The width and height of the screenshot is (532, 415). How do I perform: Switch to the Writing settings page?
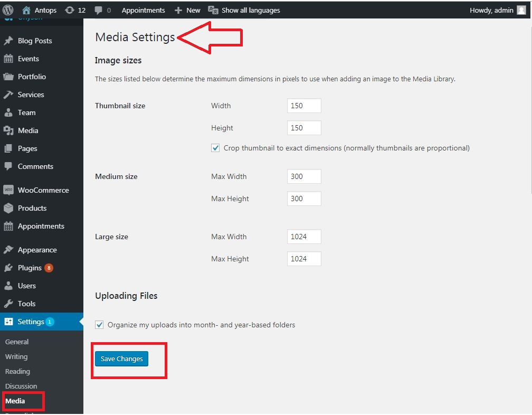[x=16, y=356]
